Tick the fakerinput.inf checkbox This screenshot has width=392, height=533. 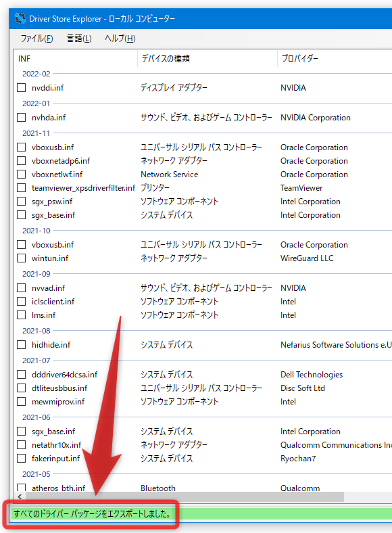click(x=22, y=459)
